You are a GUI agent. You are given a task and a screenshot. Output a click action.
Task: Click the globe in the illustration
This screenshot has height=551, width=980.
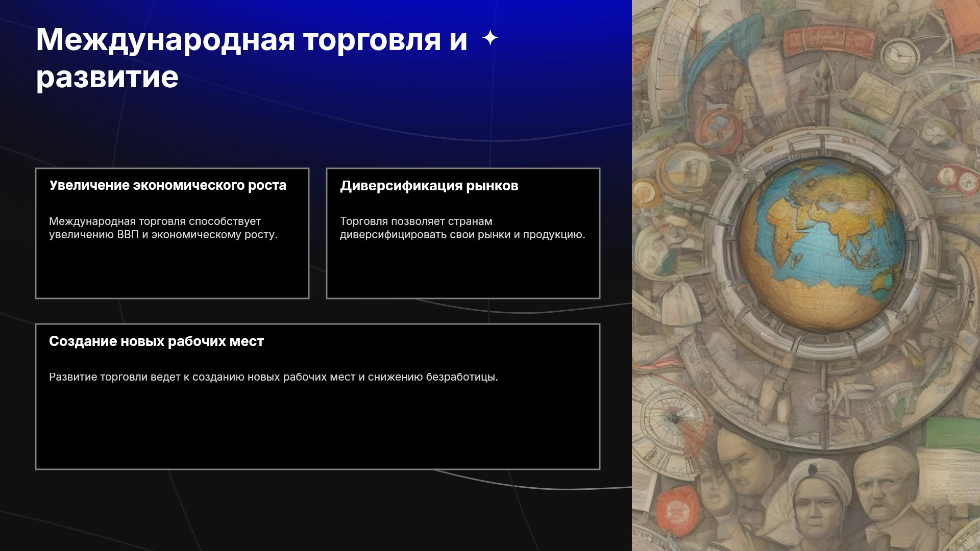pyautogui.click(x=822, y=245)
